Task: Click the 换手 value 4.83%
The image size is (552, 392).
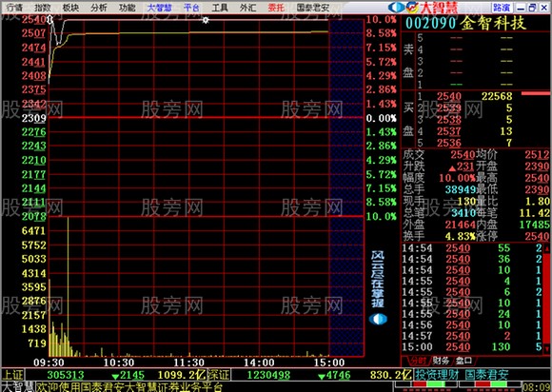Action: point(460,236)
